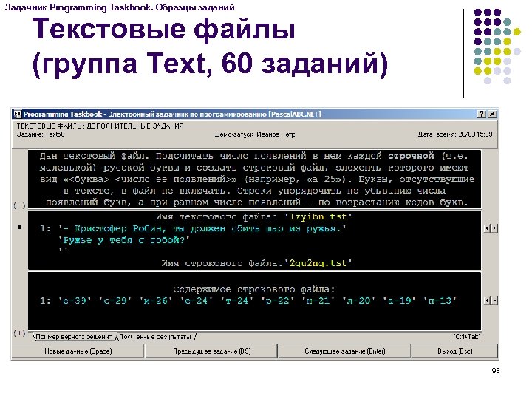This screenshot has width=532, height=399.
Task: Switch to 'Пример верного решения' tab
Action: [74, 337]
